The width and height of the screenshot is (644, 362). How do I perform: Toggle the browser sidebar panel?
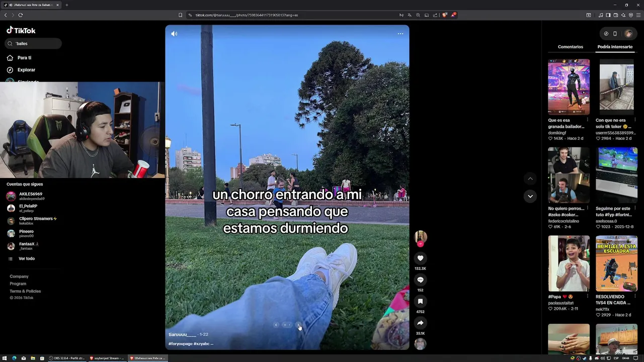pos(608,15)
